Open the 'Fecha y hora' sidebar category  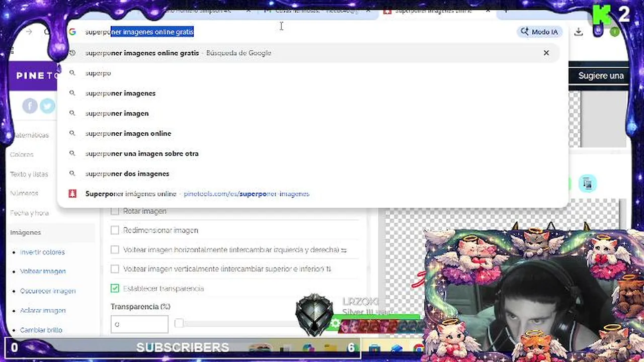click(x=29, y=213)
